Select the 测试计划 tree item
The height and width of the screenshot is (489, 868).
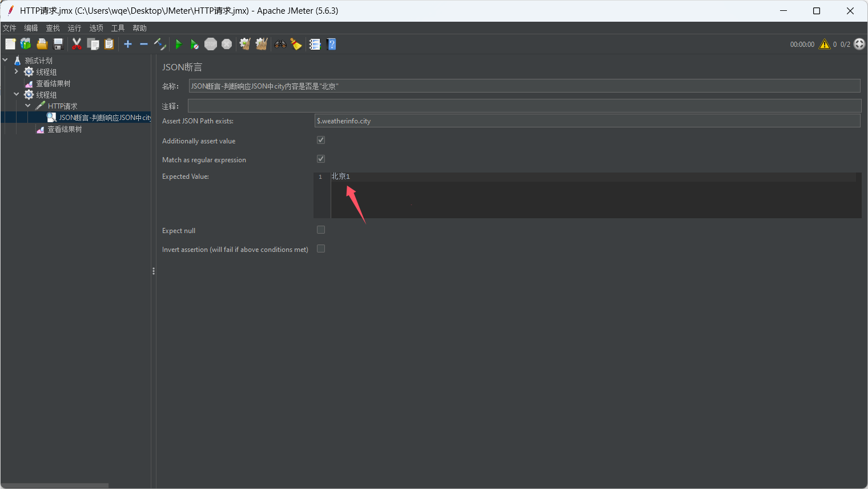point(38,61)
